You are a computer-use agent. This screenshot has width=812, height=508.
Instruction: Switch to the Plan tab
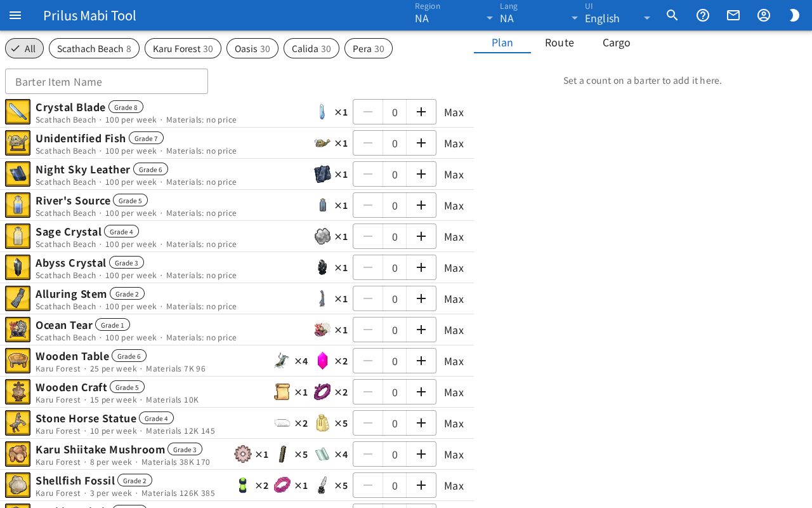[502, 43]
